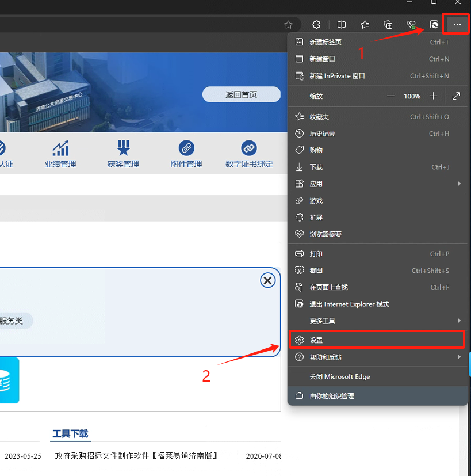471x476 pixels.
Task: Open the Collections toolbar icon
Action: click(388, 25)
